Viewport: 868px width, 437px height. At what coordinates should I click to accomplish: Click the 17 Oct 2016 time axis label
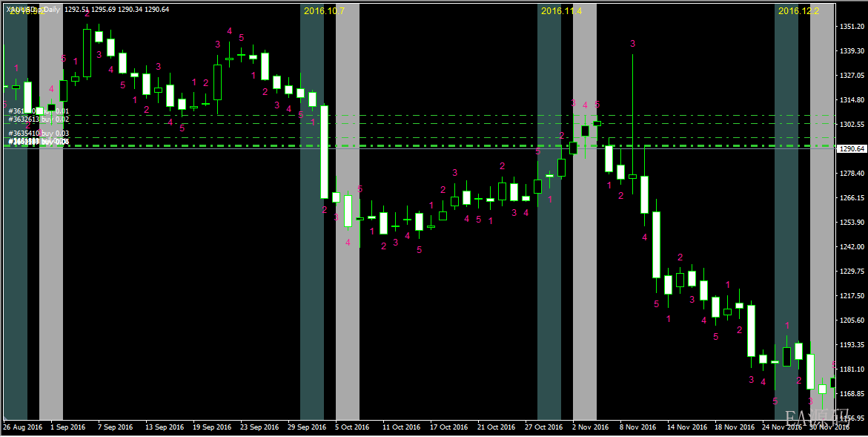pyautogui.click(x=449, y=427)
